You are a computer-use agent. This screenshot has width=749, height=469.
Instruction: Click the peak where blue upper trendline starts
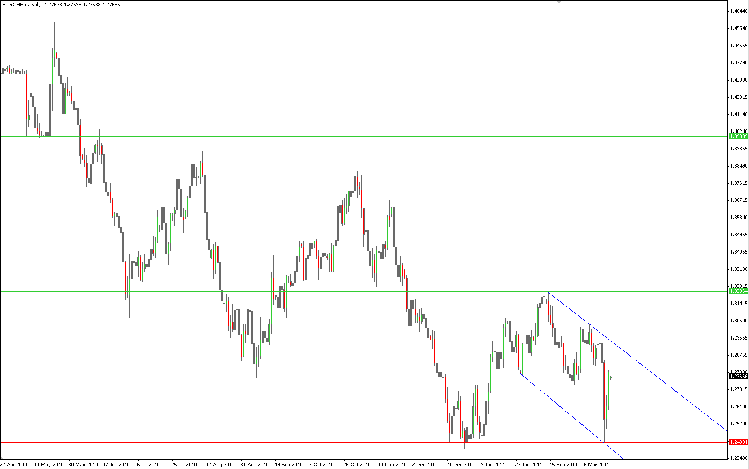point(548,292)
